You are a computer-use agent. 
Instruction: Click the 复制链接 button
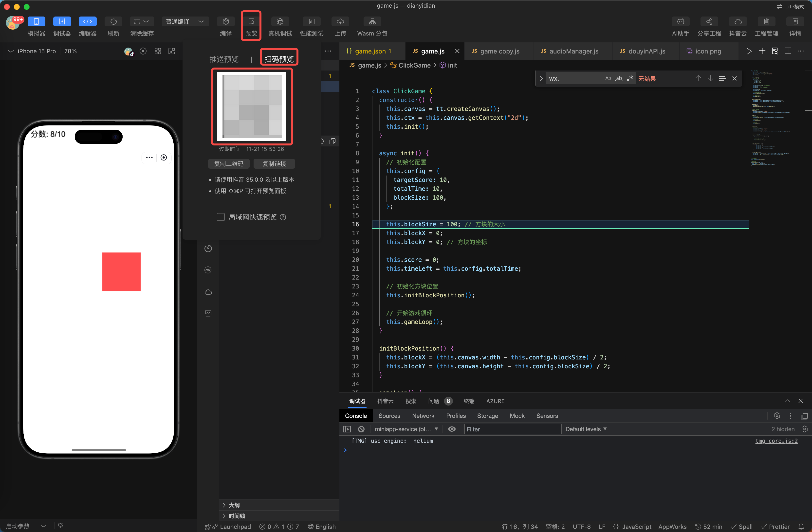tap(274, 164)
